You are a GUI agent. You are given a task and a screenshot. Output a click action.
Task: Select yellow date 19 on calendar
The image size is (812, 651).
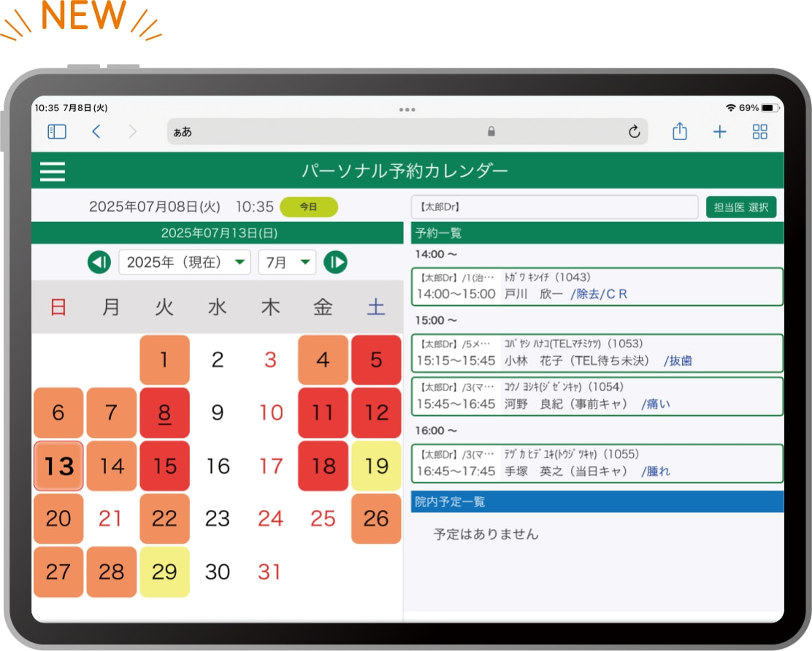pyautogui.click(x=376, y=466)
